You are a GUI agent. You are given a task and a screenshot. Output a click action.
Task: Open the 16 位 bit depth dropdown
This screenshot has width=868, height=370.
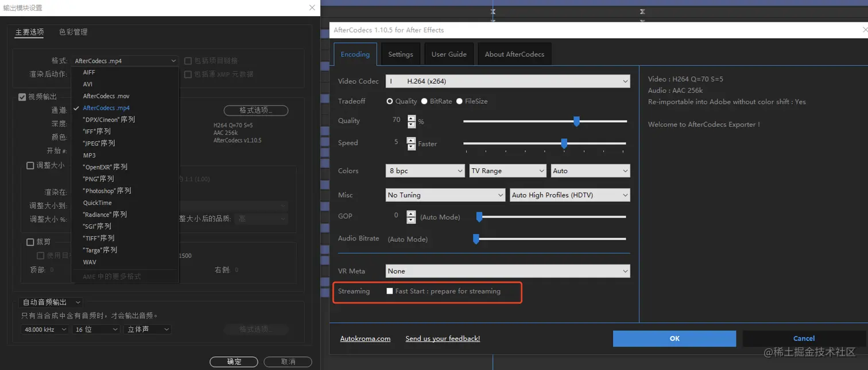[96, 329]
